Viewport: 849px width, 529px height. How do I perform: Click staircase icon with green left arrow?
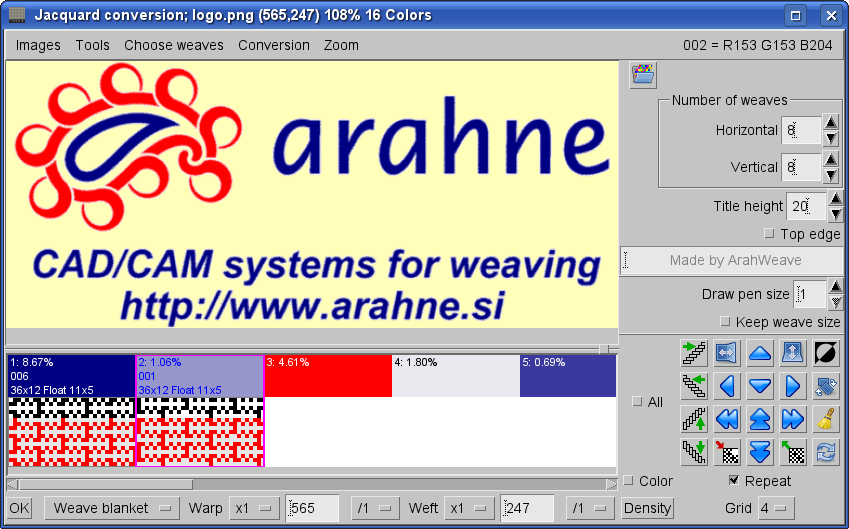tap(694, 386)
